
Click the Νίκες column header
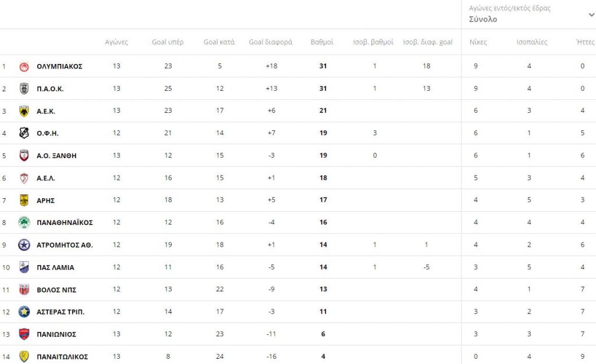[x=478, y=42]
